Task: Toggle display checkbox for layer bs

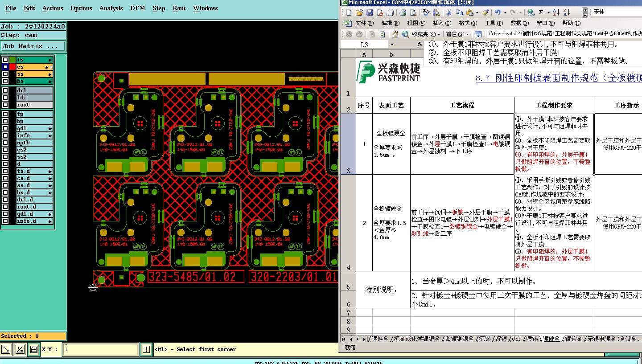Action: click(5, 81)
